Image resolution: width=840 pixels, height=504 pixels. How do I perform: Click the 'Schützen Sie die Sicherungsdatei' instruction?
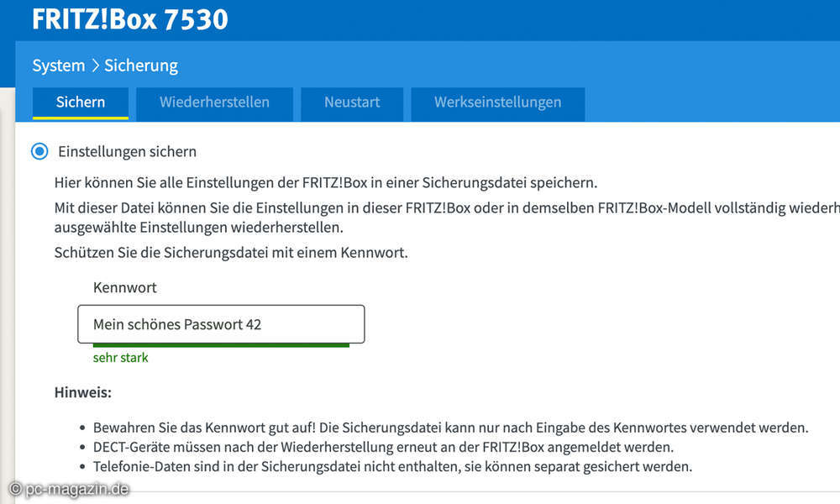click(231, 253)
